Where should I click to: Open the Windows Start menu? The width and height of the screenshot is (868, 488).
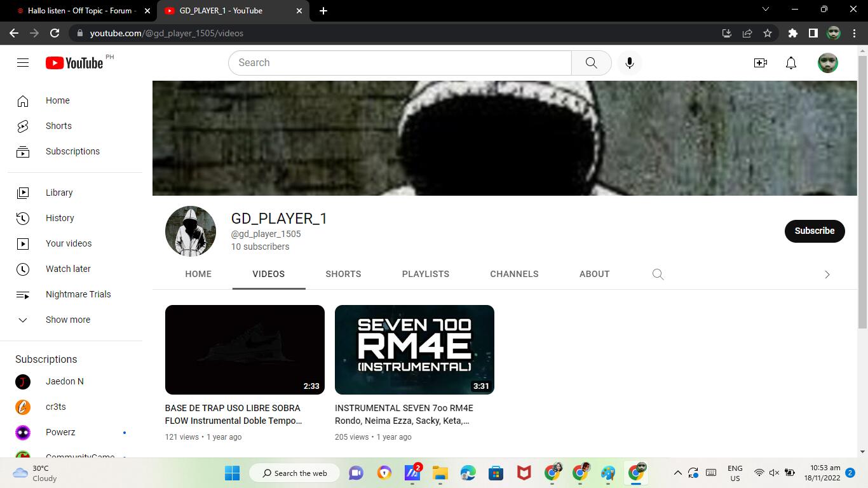(x=233, y=473)
